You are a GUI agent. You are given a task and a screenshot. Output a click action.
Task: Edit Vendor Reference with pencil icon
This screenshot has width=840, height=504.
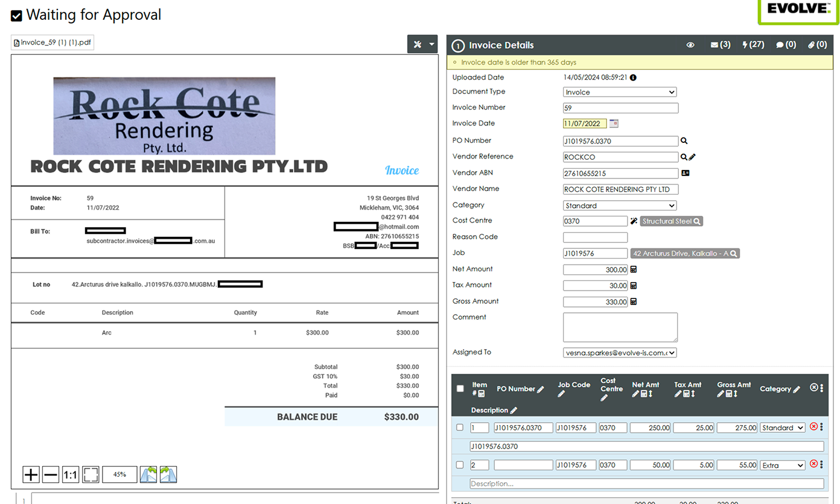692,157
